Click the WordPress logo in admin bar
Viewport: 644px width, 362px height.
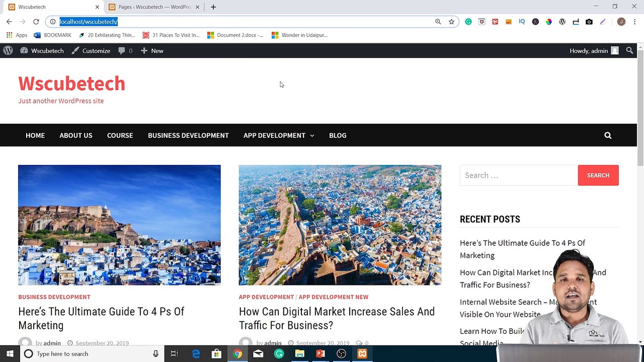(x=8, y=51)
